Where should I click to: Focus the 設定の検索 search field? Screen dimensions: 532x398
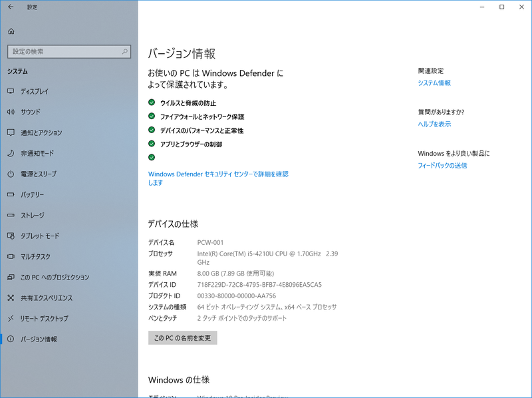tap(69, 52)
